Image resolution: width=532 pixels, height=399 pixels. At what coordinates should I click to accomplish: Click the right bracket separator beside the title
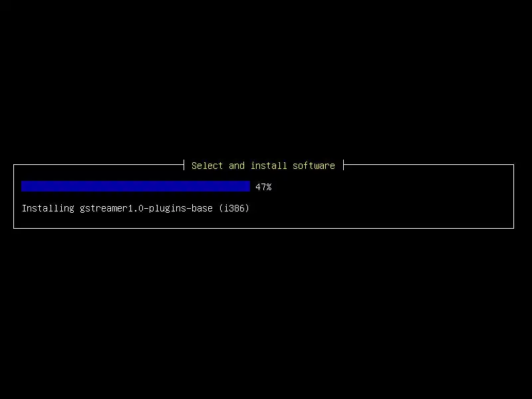pyautogui.click(x=343, y=165)
